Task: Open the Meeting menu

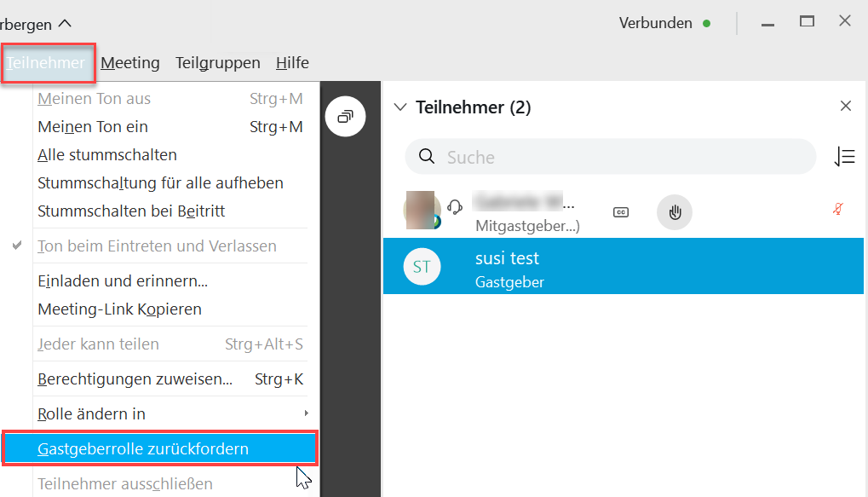Action: [x=130, y=62]
